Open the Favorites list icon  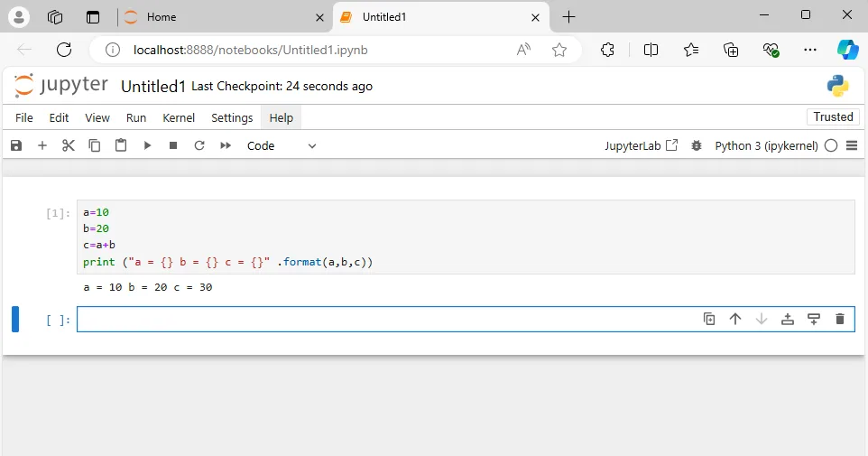tap(691, 50)
